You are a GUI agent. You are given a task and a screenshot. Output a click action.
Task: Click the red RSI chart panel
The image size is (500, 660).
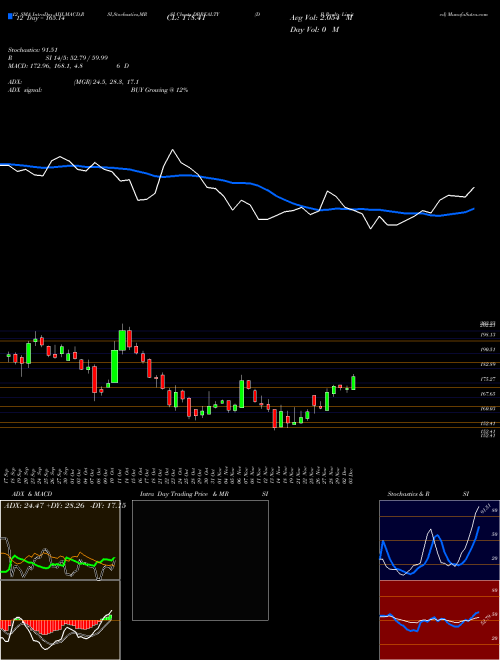pos(440,620)
